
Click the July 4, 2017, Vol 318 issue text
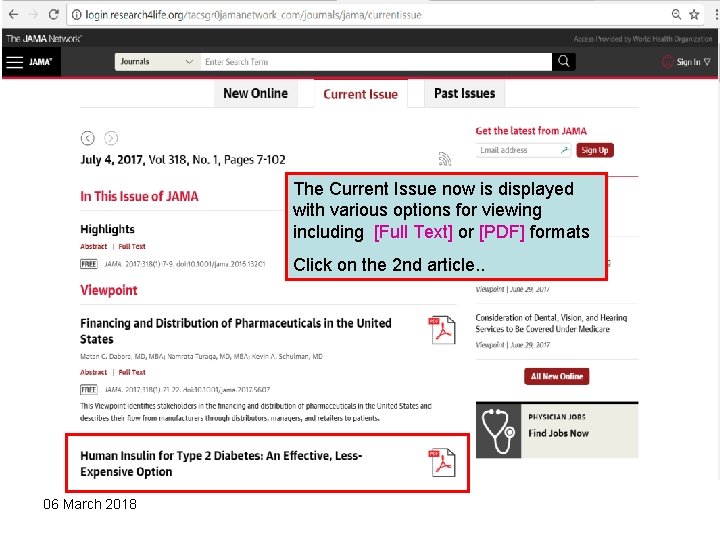[183, 160]
